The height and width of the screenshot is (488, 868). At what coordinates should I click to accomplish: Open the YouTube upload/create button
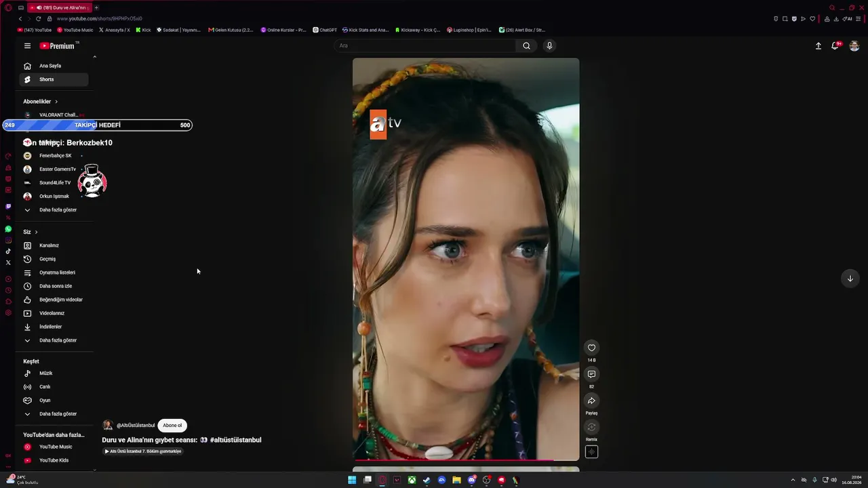[818, 46]
